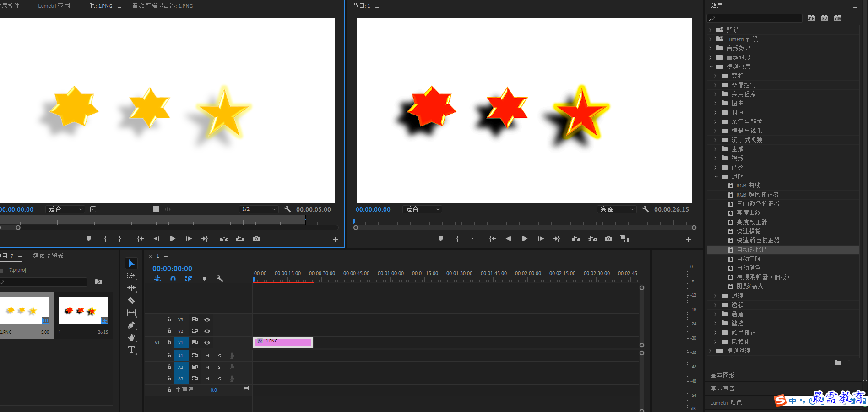This screenshot has height=412, width=868.
Task: Open Source monitor settings wrench
Action: click(x=288, y=209)
